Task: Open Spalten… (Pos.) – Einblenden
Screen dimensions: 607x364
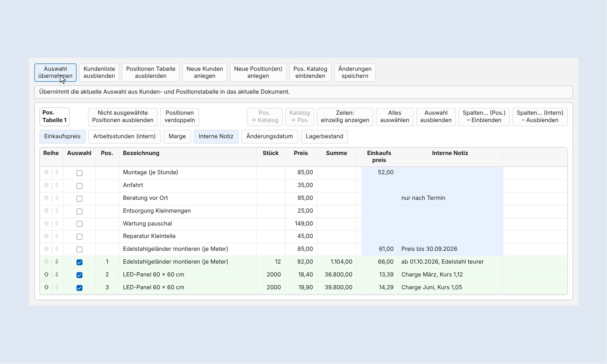Action: pos(484,117)
